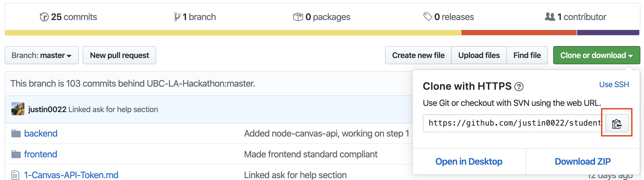Click the copy URL clipboard icon
The width and height of the screenshot is (644, 180).
pos(617,124)
